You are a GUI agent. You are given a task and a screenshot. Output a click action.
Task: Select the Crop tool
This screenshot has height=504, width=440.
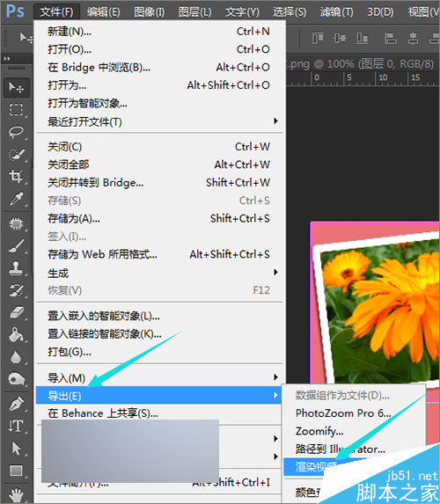click(x=16, y=176)
